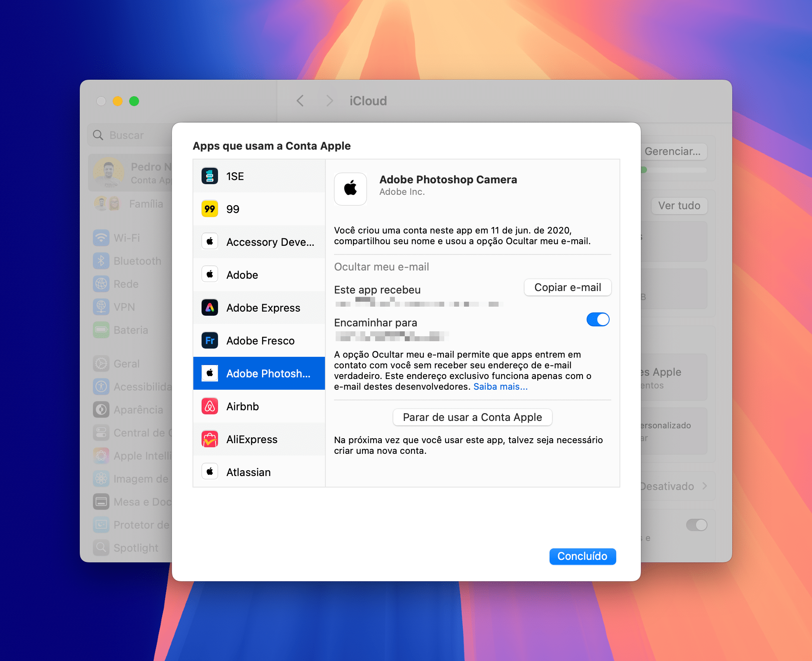Click green full-screen window button
812x661 pixels.
tap(134, 101)
